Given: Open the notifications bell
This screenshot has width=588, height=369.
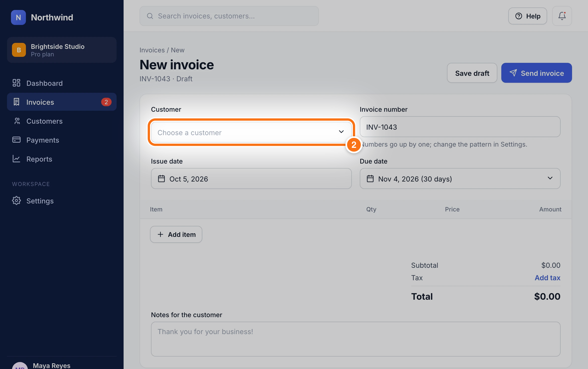Looking at the screenshot, I should [562, 16].
